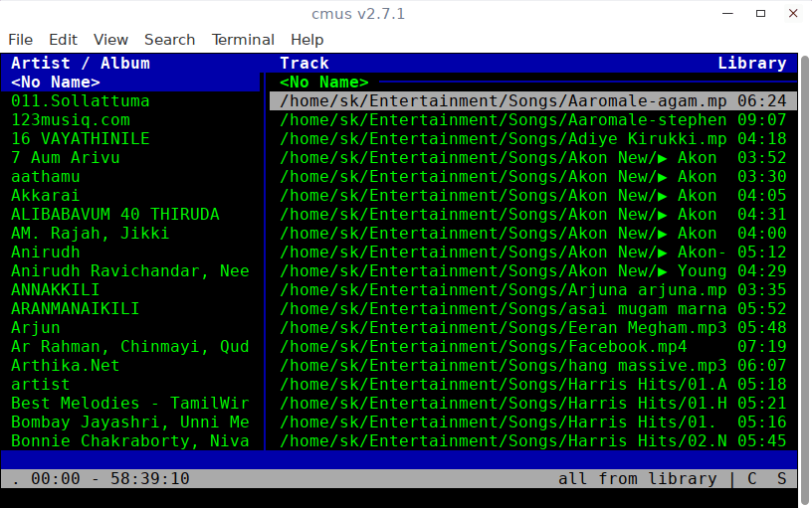Viewport: 812px width, 508px height.
Task: Select Akon New track lasting 03:52
Action: [x=533, y=158]
